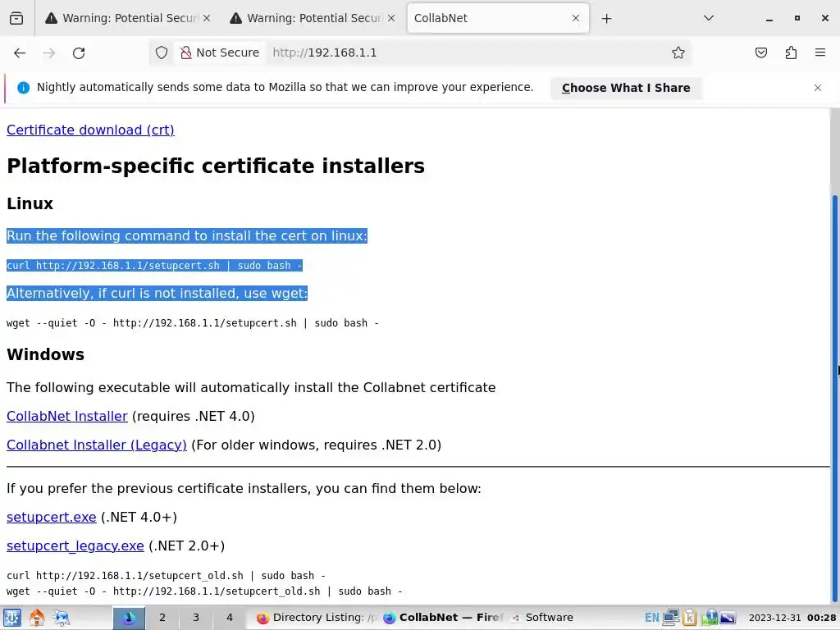Screen dimensions: 840x630
Task: Switch to virtual desktop 2
Action: tap(162, 618)
